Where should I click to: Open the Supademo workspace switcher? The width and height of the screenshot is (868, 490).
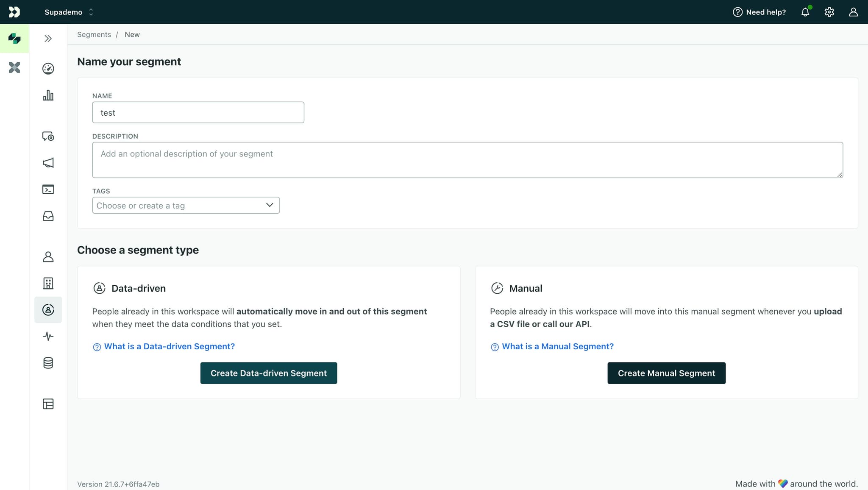(x=68, y=12)
